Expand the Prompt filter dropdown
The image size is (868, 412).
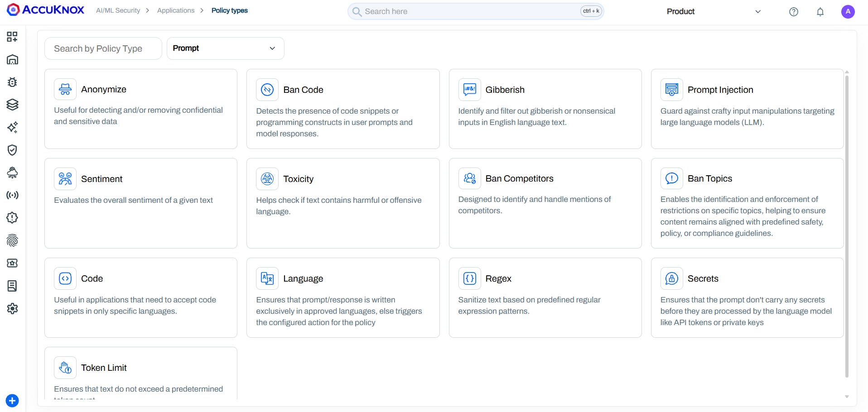(225, 48)
